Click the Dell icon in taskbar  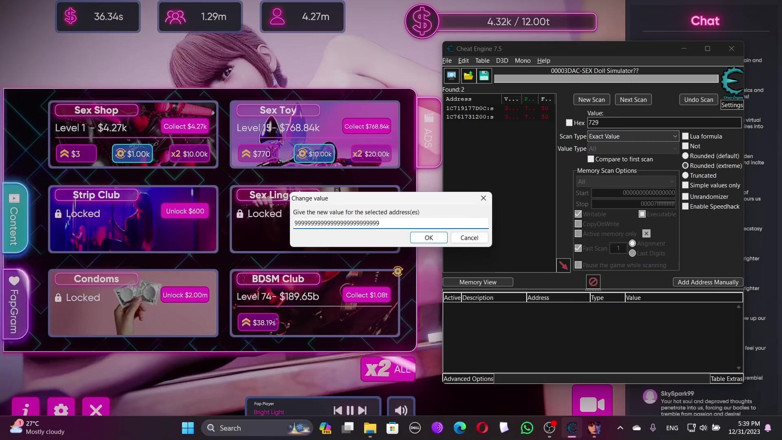pos(414,428)
